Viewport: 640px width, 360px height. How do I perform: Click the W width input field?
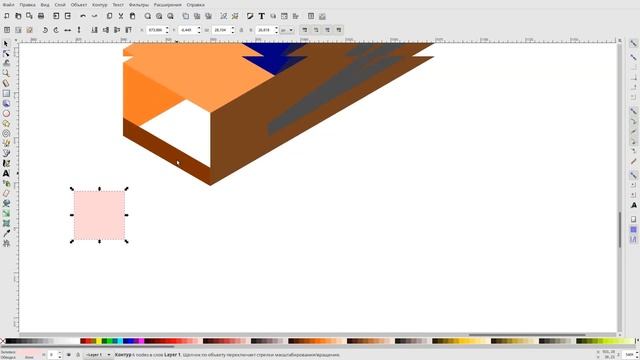[223, 30]
